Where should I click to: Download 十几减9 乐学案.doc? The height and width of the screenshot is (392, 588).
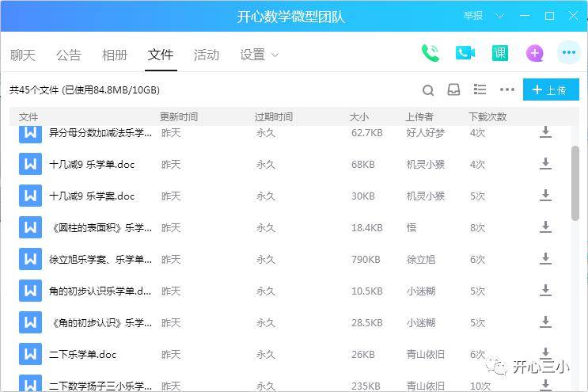[x=545, y=195]
